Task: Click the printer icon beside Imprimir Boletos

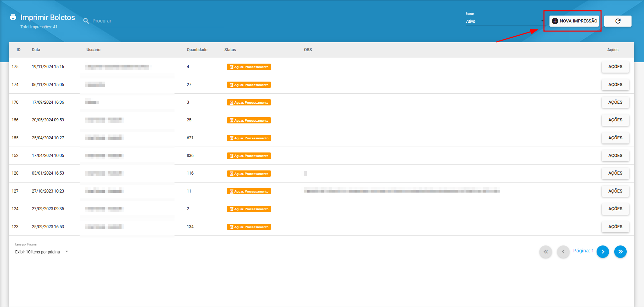Action: (x=13, y=17)
